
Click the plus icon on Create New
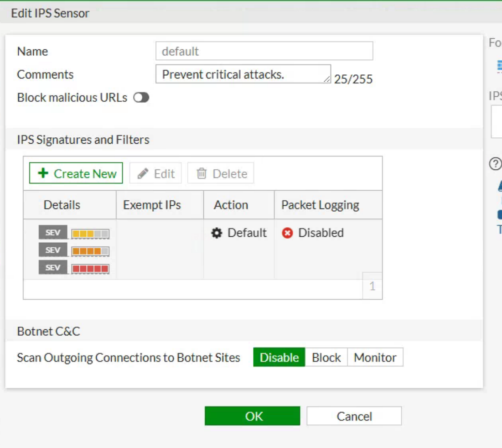[43, 173]
